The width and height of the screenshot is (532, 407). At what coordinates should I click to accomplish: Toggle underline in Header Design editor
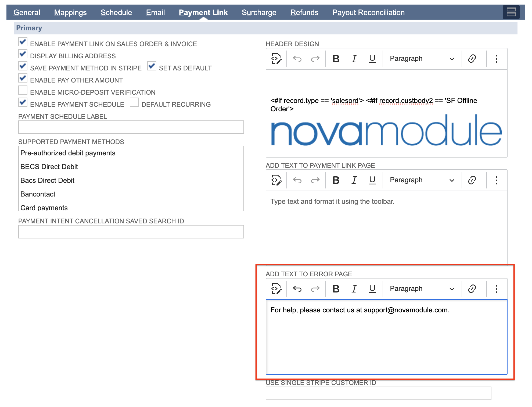(x=372, y=59)
